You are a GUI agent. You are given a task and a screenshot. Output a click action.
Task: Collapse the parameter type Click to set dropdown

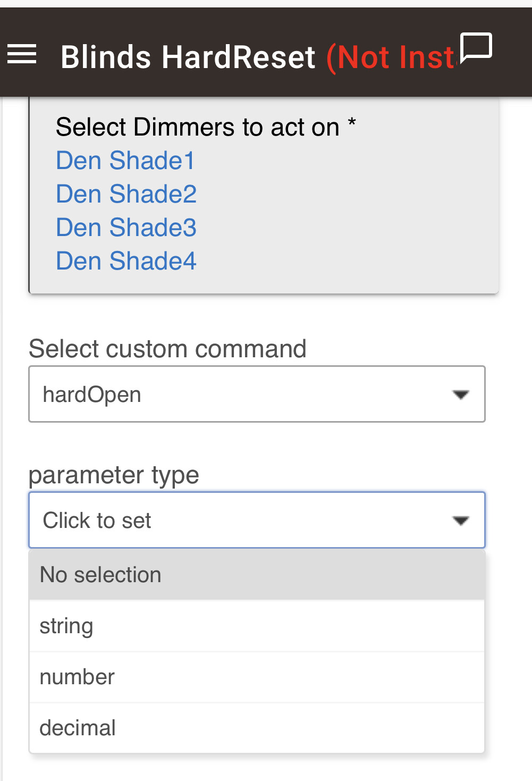[x=257, y=520]
